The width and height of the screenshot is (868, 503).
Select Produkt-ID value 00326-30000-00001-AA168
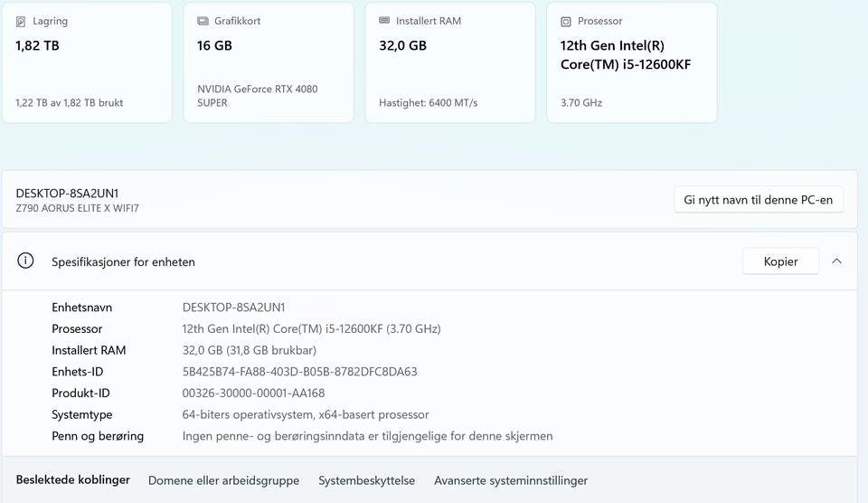click(253, 393)
